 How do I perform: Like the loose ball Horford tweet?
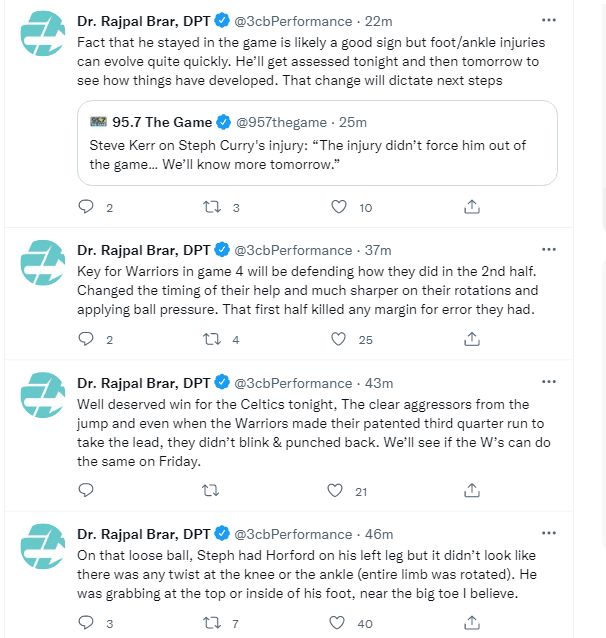point(339,623)
